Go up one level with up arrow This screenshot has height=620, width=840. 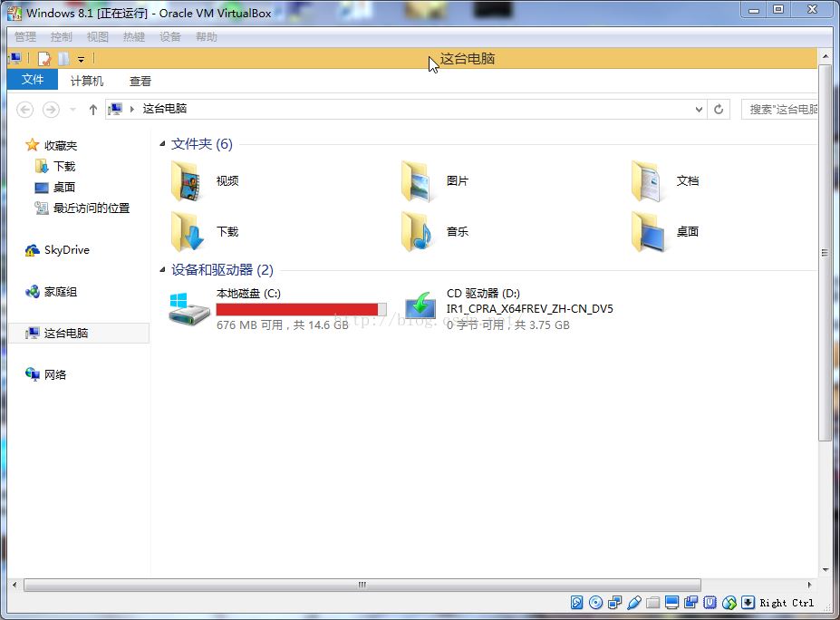pos(93,110)
